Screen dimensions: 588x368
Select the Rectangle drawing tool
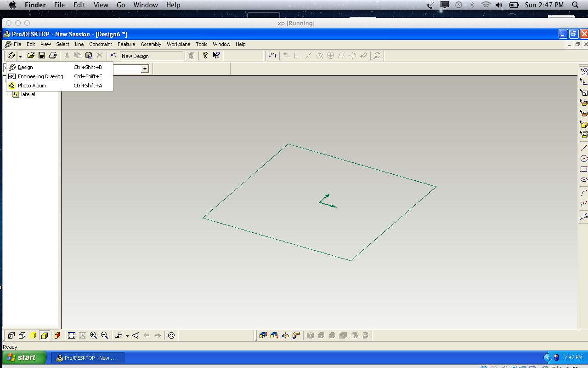(584, 169)
